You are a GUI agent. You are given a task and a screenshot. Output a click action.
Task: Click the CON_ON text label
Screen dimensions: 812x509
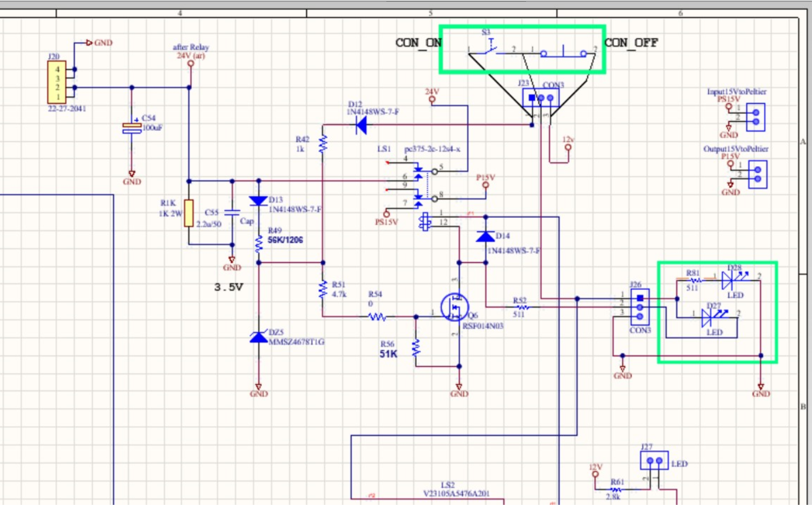click(x=419, y=43)
